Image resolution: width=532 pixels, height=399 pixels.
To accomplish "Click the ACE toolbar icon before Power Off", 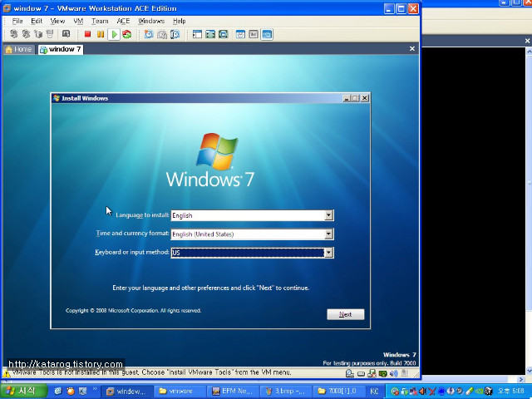I will (x=66, y=34).
